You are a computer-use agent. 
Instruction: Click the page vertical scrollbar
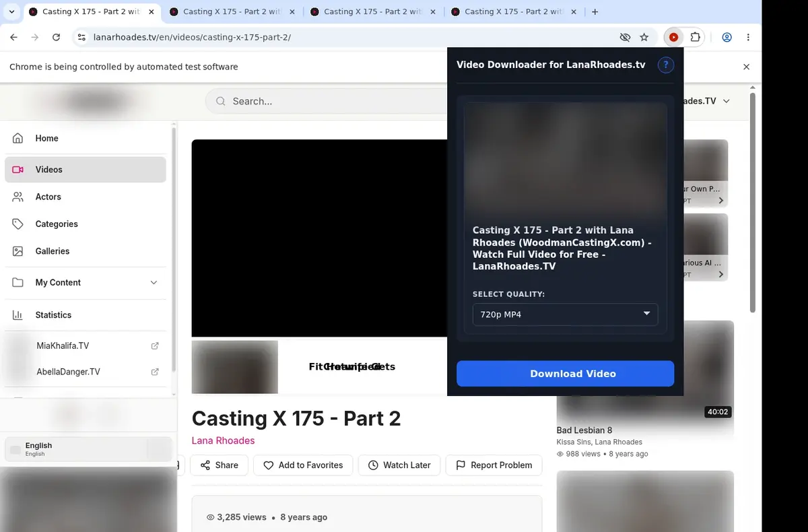(752, 202)
